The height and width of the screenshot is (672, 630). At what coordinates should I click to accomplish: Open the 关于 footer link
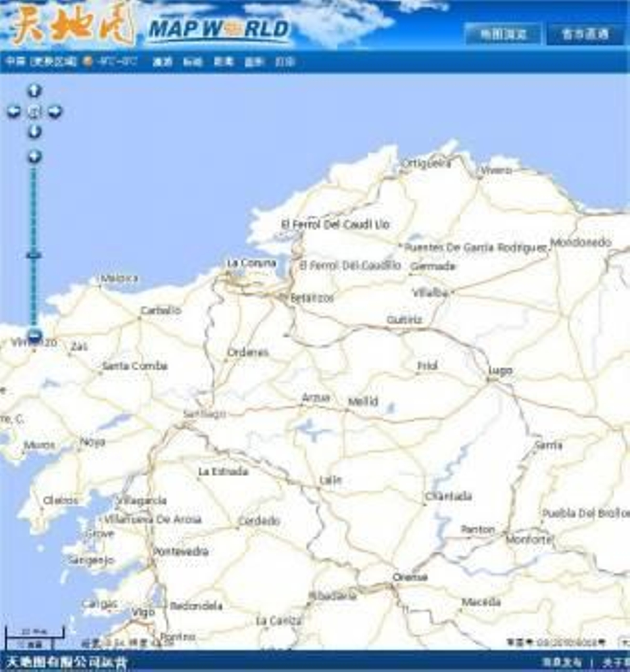(616, 662)
